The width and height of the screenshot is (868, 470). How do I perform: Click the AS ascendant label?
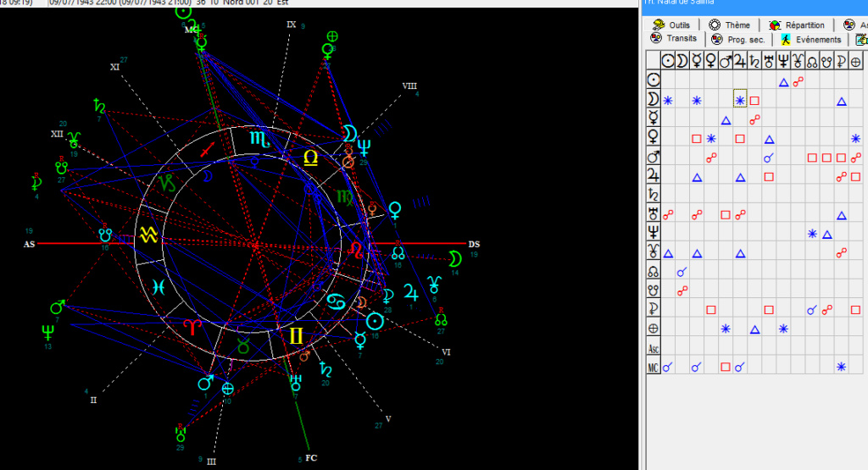coord(30,244)
